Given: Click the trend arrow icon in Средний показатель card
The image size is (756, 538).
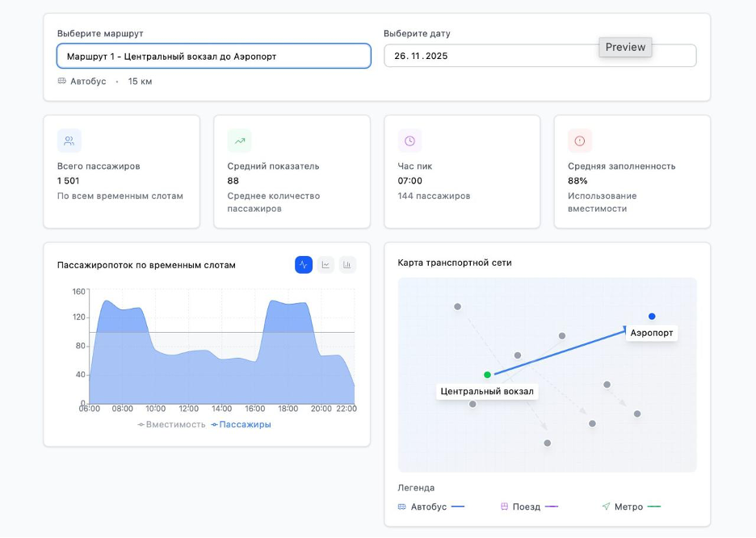Looking at the screenshot, I should pyautogui.click(x=240, y=141).
